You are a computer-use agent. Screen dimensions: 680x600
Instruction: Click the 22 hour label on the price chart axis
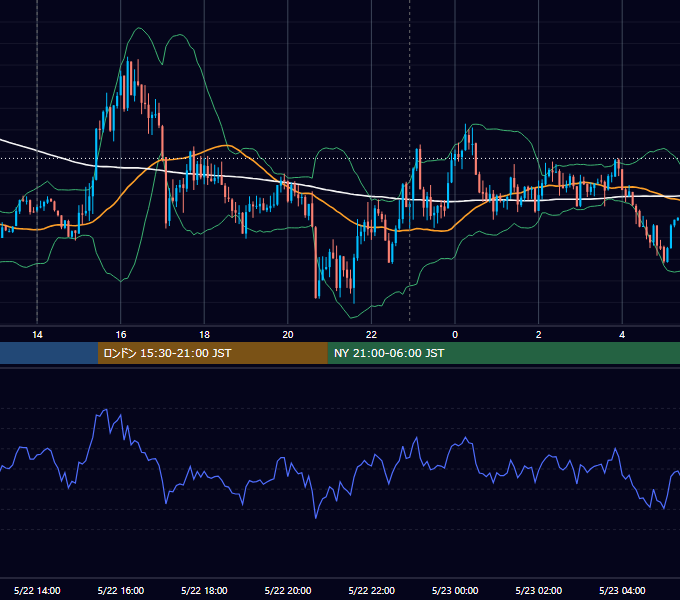371,335
